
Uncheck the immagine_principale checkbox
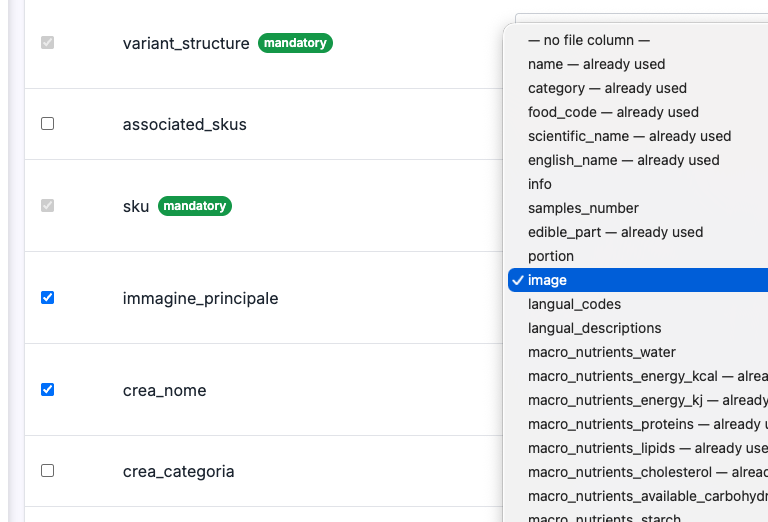48,298
